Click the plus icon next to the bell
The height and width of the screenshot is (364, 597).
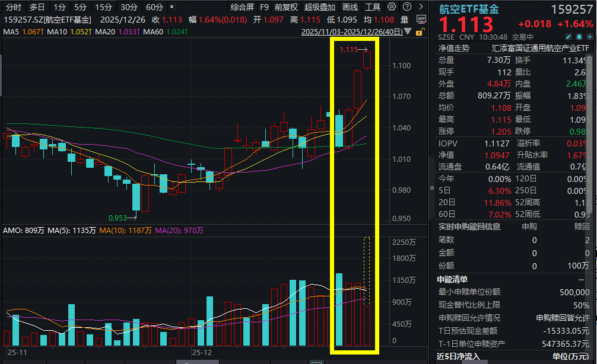click(589, 36)
